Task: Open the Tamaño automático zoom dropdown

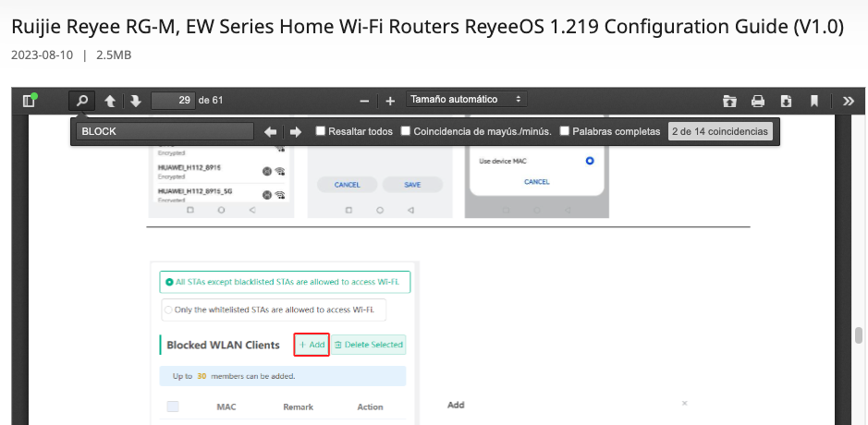Action: pos(466,100)
